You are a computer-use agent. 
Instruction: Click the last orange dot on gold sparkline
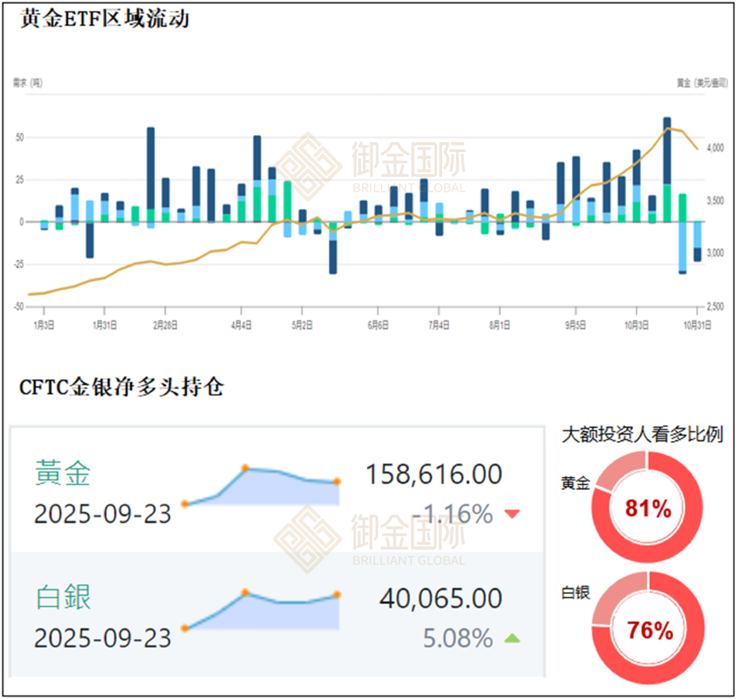(337, 482)
